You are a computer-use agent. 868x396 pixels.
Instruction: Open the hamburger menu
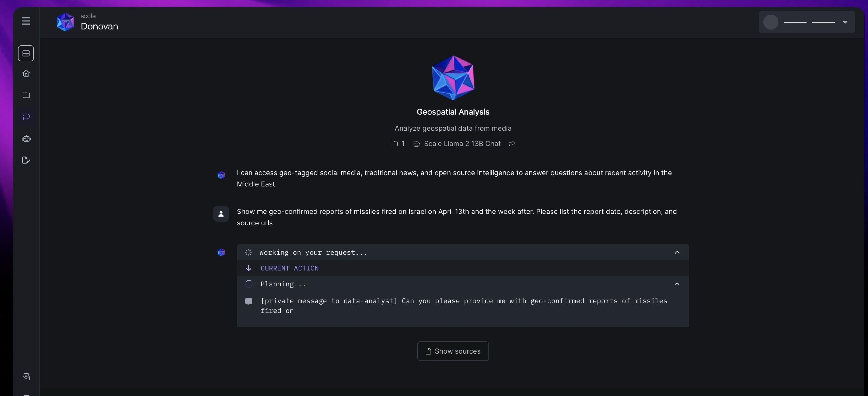(x=26, y=21)
